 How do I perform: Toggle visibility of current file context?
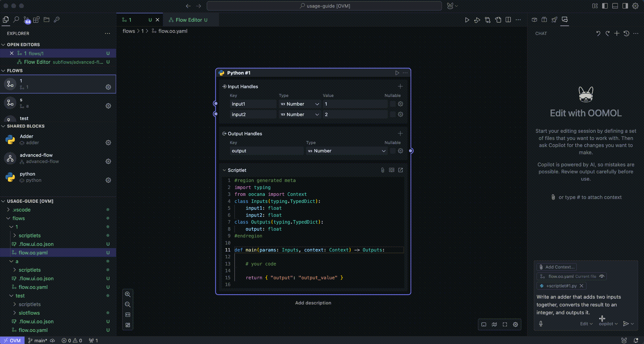(602, 276)
